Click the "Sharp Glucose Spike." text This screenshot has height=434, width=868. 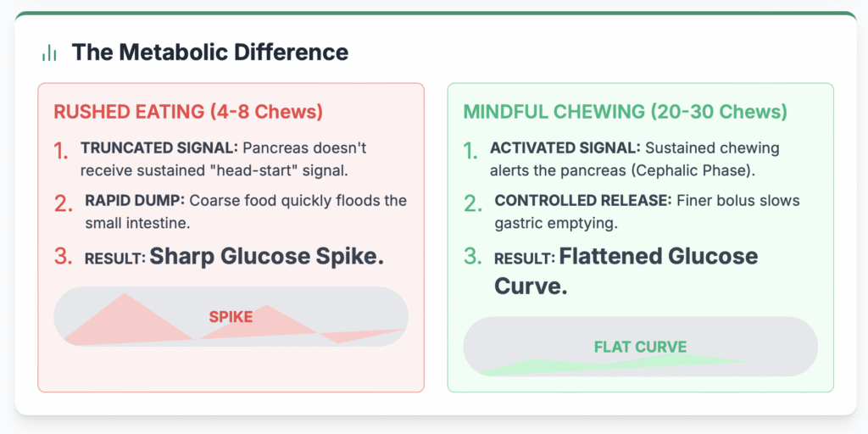[266, 256]
